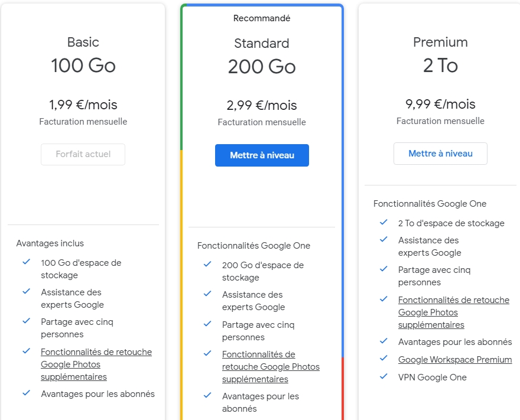Select the Standard 200 Go plan title
This screenshot has width=520, height=420.
coord(262,67)
